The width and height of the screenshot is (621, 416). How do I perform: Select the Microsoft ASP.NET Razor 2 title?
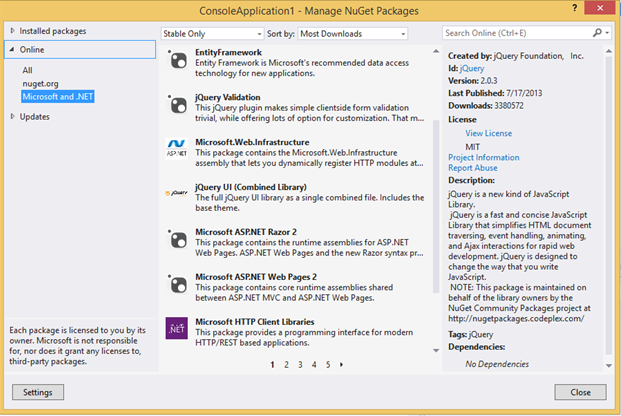pos(246,232)
